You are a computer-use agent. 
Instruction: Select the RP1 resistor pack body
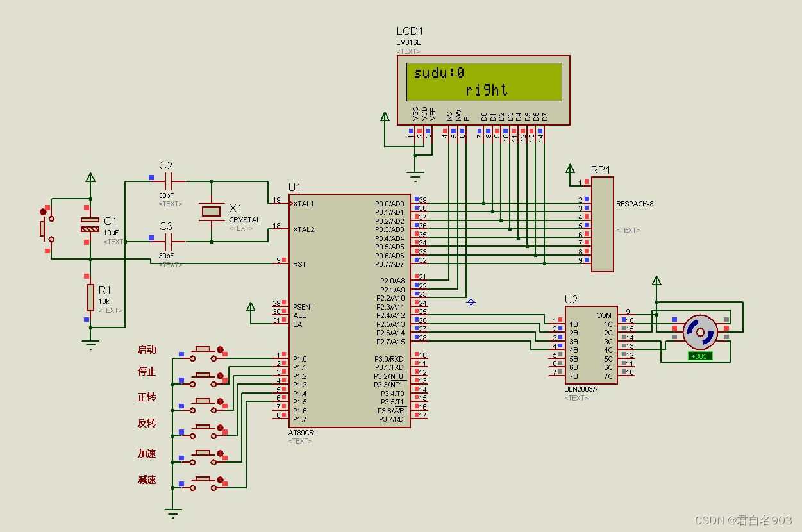pos(602,224)
